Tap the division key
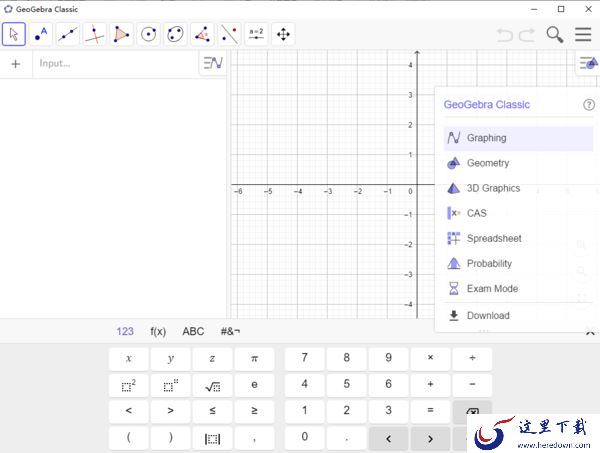The image size is (600, 453). tap(472, 358)
